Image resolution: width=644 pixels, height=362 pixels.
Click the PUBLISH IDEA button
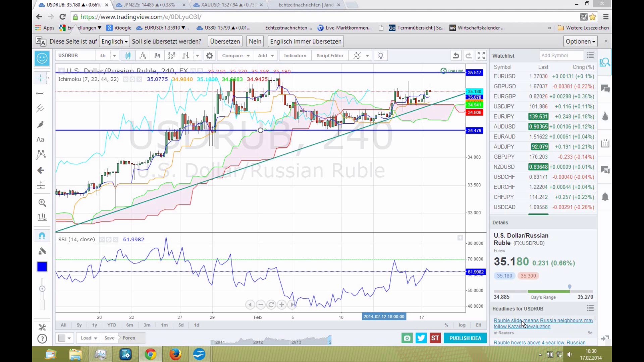tap(465, 338)
